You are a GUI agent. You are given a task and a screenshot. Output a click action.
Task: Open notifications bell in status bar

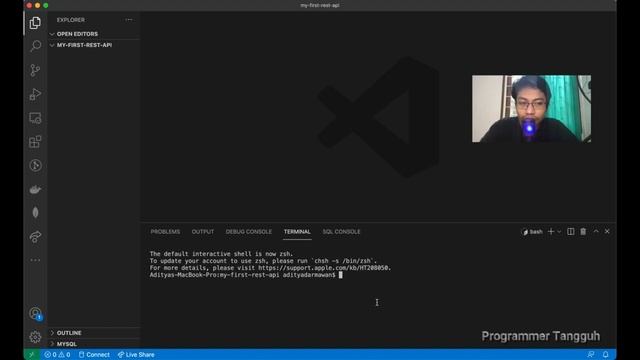[606, 354]
